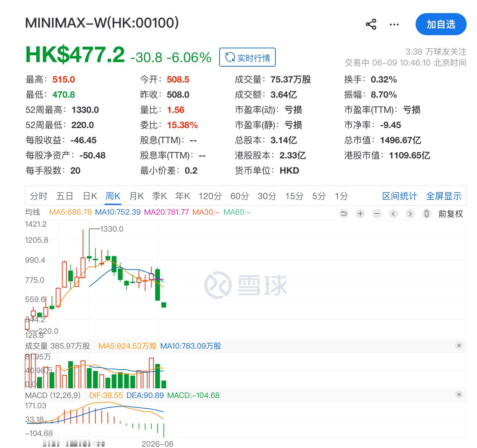Select the 30分 interval tab
This screenshot has width=477, height=448.
point(267,196)
